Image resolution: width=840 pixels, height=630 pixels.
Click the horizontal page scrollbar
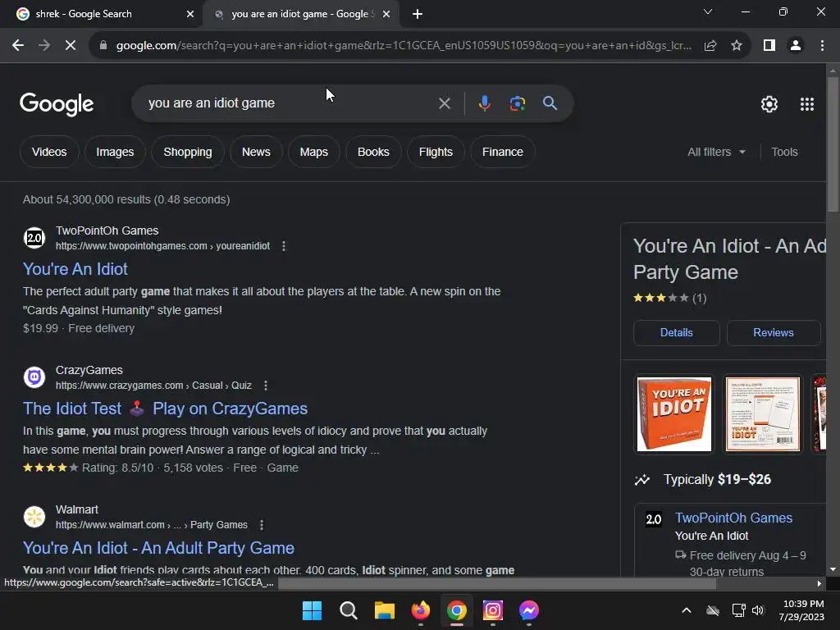point(497,583)
